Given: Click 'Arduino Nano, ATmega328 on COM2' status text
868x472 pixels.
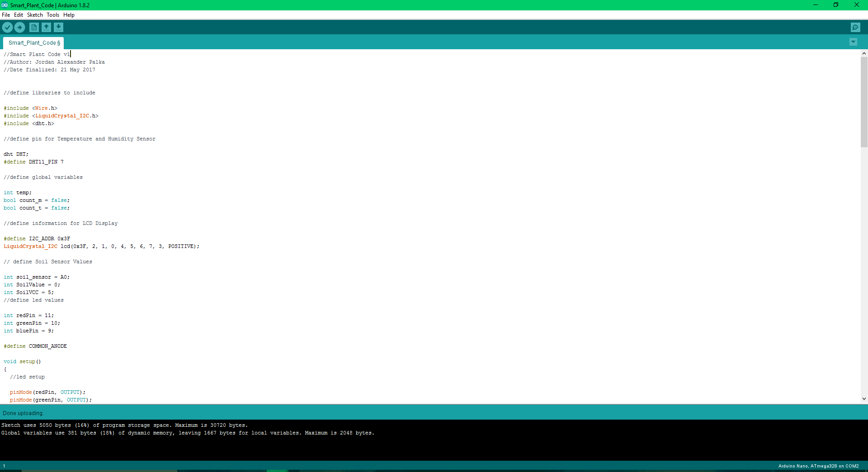Looking at the screenshot, I should 819,466.
